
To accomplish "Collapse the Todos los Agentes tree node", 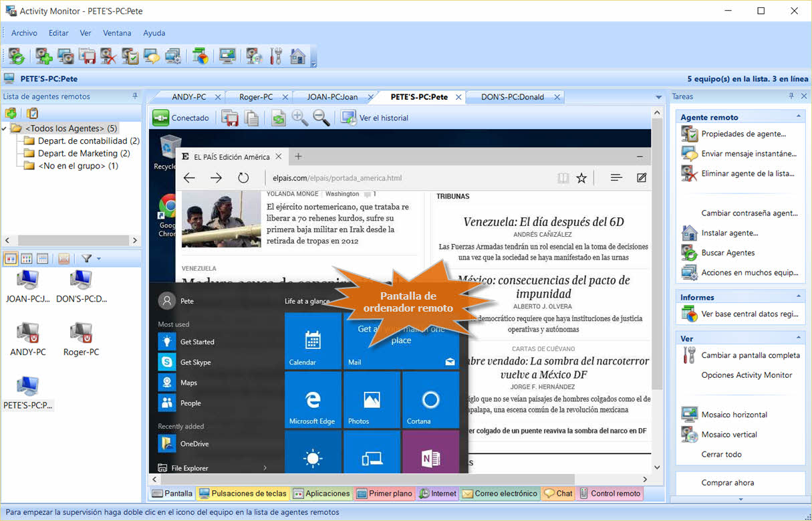I will (x=5, y=128).
